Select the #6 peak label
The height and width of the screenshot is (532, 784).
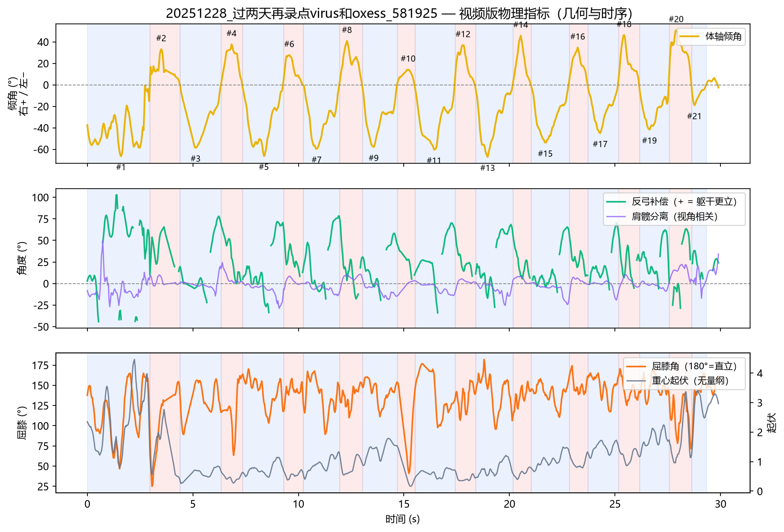(289, 44)
